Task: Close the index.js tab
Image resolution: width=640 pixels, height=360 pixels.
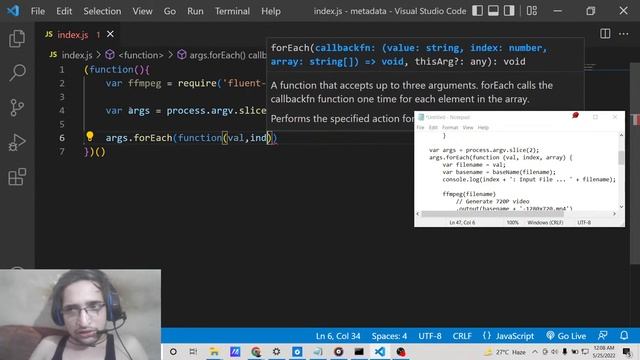Action: pos(110,34)
